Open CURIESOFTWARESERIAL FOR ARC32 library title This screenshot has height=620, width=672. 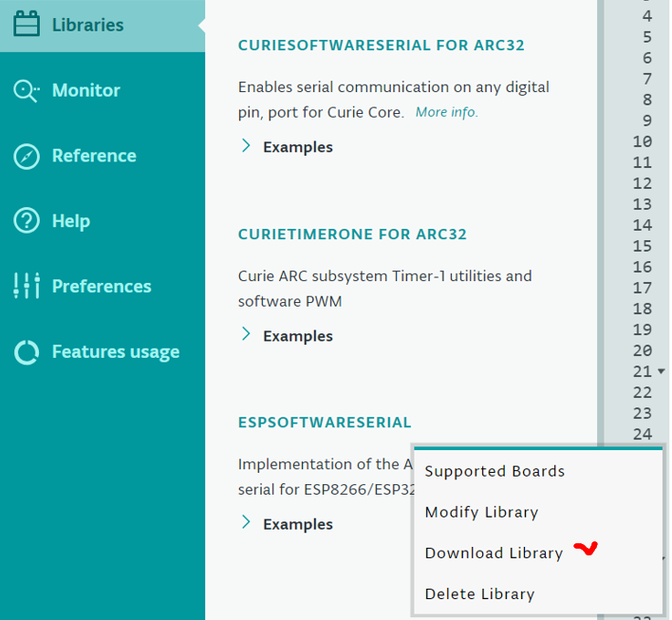click(x=381, y=45)
